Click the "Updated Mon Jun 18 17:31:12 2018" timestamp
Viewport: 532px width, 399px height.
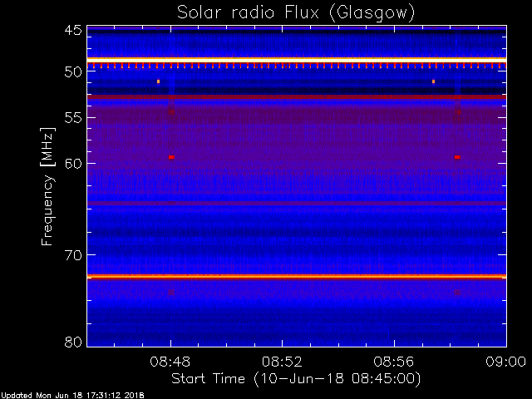[72, 396]
